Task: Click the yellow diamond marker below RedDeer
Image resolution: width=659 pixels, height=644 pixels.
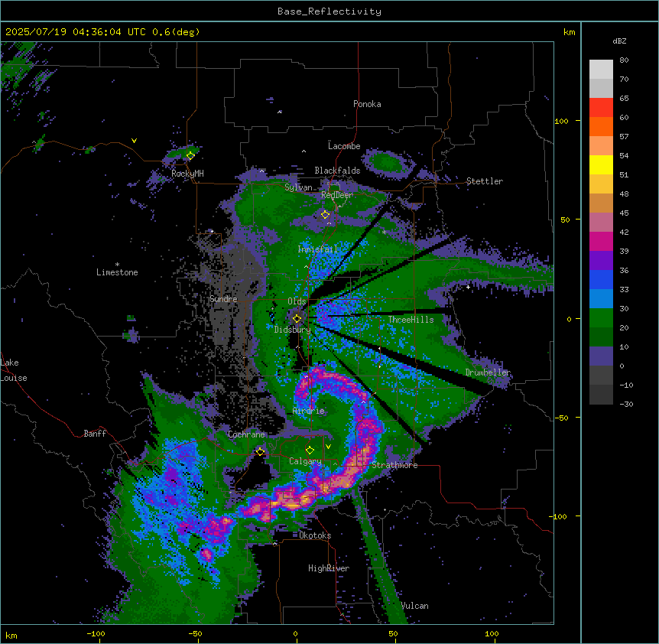Action: click(326, 215)
